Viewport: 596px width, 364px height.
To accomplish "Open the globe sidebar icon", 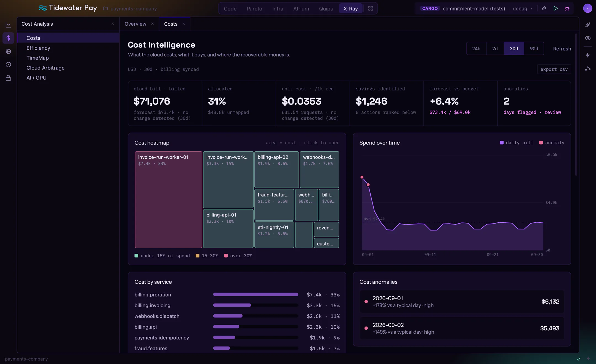I will 8,51.
